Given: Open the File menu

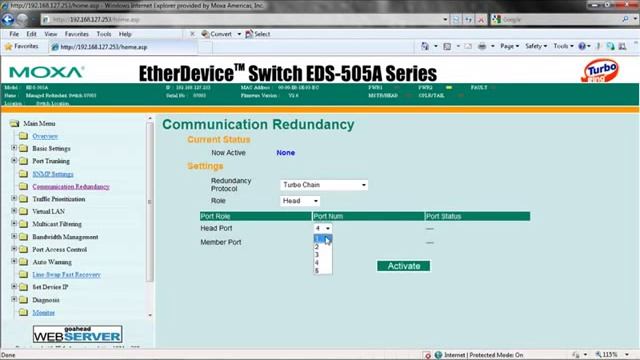Looking at the screenshot, I should tap(14, 34).
